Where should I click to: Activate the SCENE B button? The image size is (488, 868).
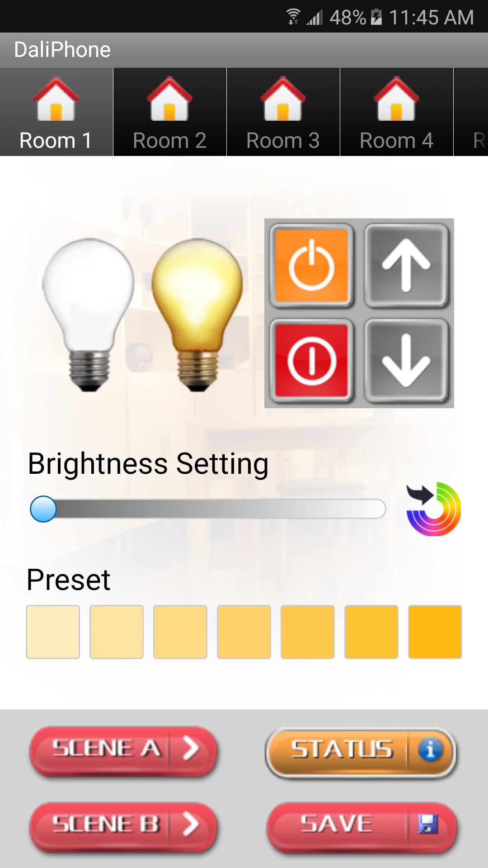pos(123,826)
